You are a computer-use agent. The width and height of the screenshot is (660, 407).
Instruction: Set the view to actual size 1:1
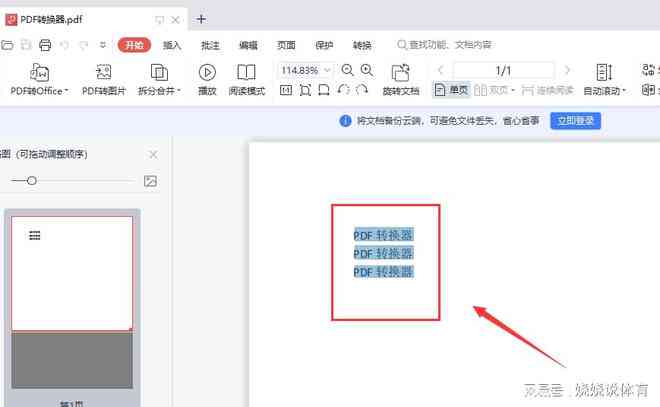[286, 90]
